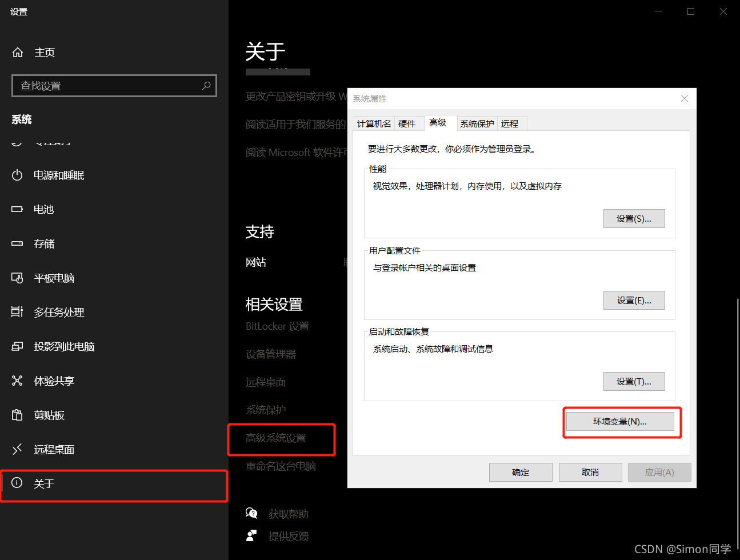
Task: Open 电源和睡眠 settings page
Action: [x=114, y=175]
